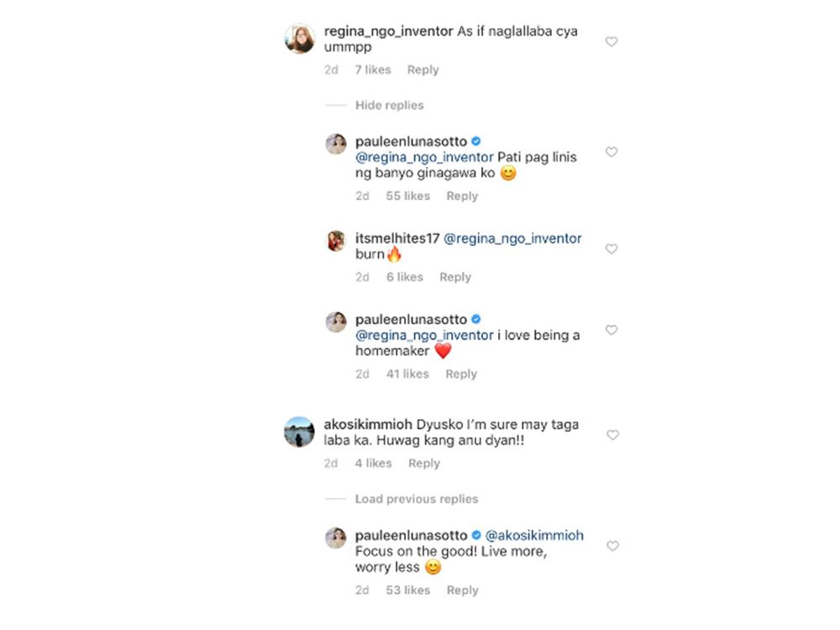View 41 likes on the homemaker reply
The height and width of the screenshot is (630, 840).
(x=407, y=374)
